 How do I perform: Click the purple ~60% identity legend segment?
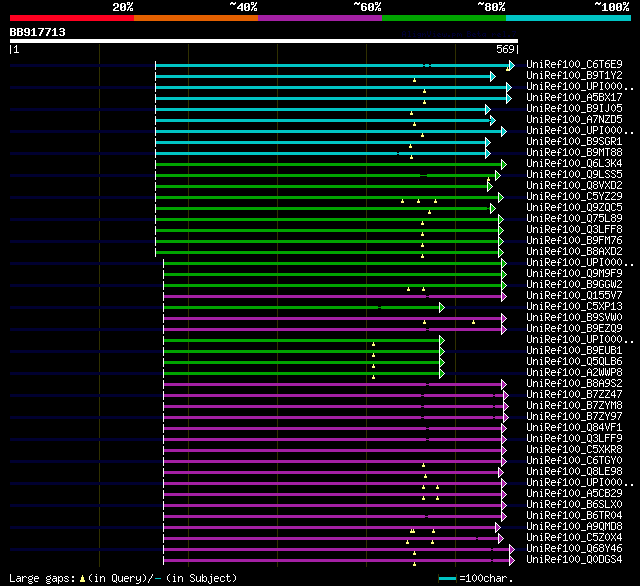coord(320,18)
